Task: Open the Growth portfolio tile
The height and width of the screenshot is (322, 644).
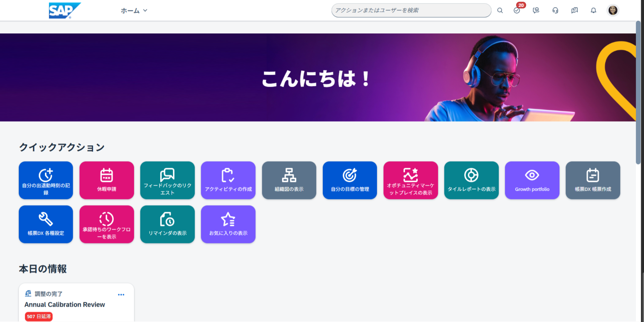Action: [x=532, y=180]
